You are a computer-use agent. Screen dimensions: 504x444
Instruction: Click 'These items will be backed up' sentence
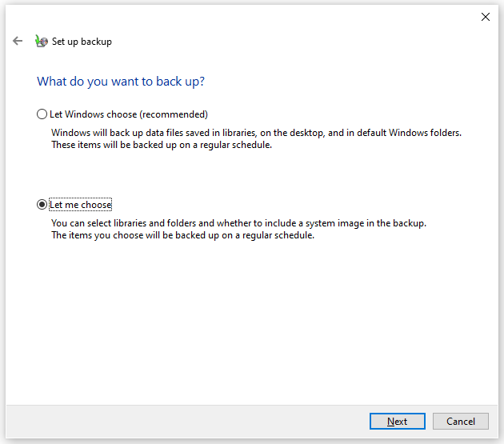[162, 145]
